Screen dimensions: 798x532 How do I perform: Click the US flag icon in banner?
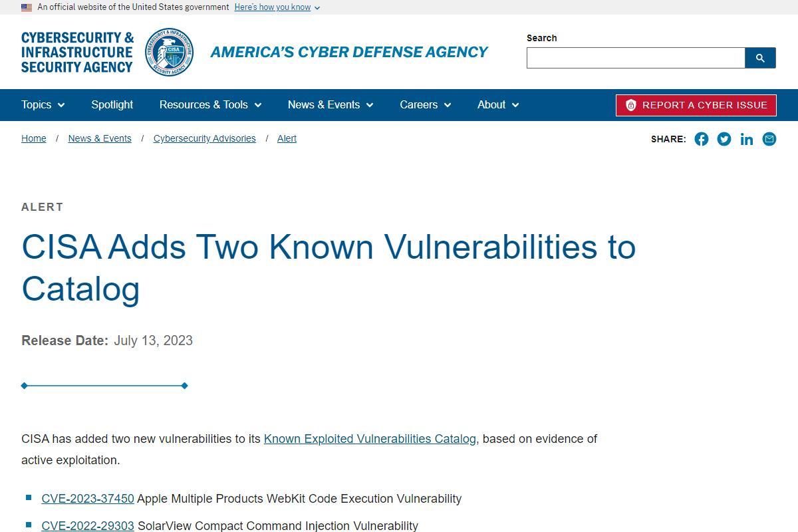tap(27, 7)
